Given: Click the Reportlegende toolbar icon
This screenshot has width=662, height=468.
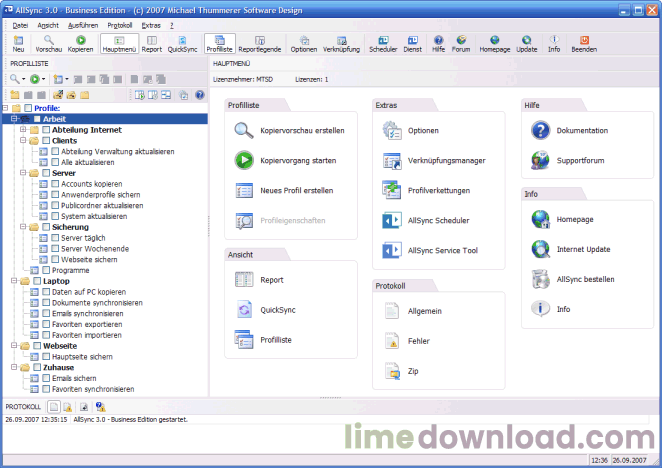Looking at the screenshot, I should coord(259,41).
